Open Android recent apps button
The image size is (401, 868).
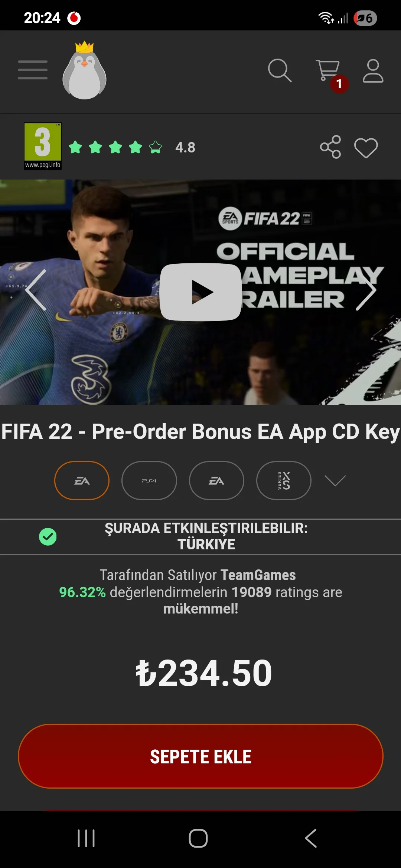coord(86,838)
